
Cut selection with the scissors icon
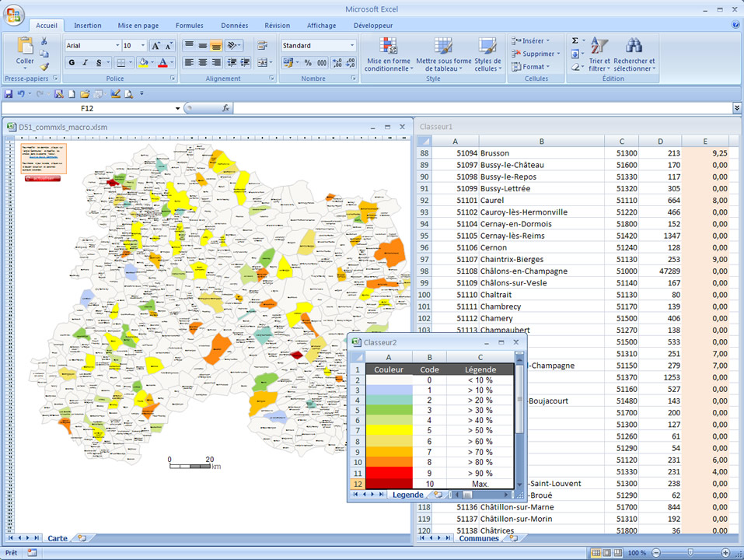pyautogui.click(x=44, y=41)
